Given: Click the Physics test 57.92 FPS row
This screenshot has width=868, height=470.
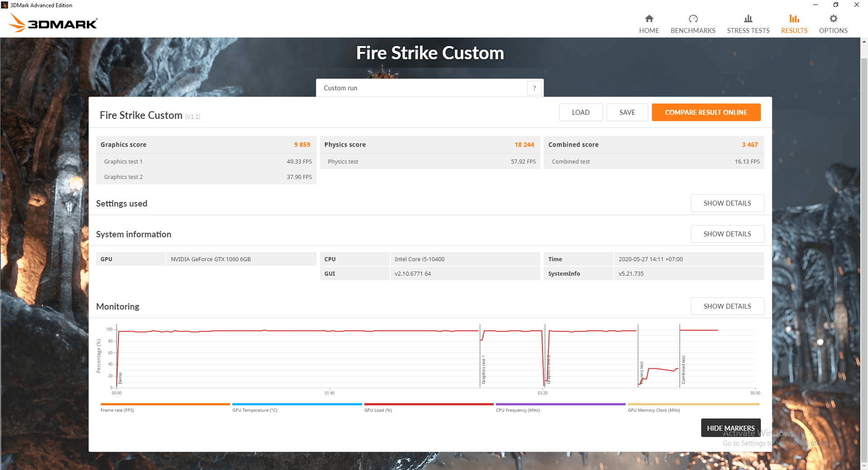Looking at the screenshot, I should click(430, 161).
